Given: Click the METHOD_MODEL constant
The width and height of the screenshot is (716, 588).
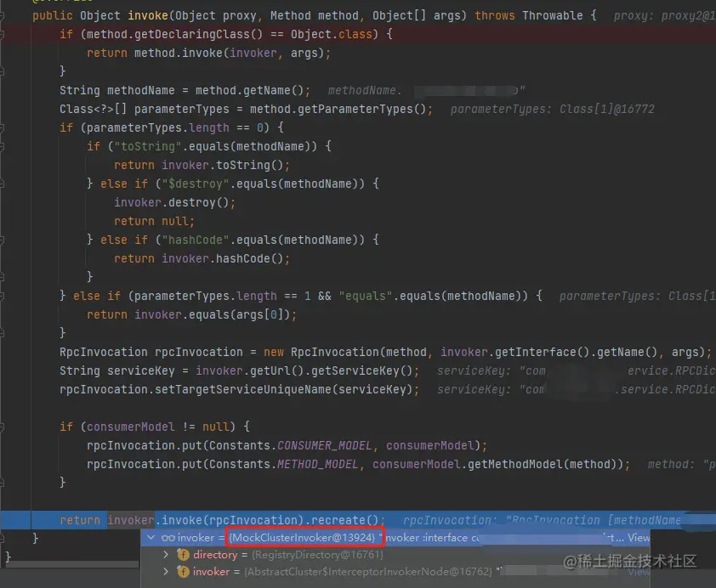Looking at the screenshot, I should (x=318, y=465).
